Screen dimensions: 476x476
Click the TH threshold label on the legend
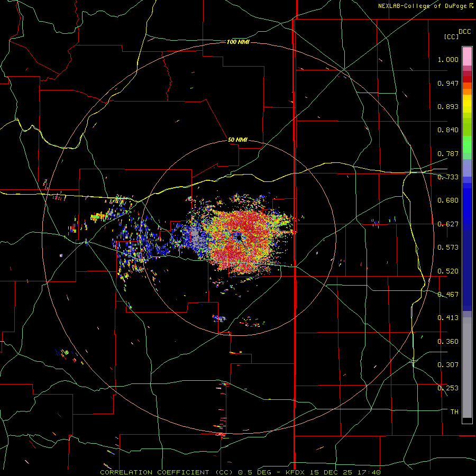pos(454,412)
